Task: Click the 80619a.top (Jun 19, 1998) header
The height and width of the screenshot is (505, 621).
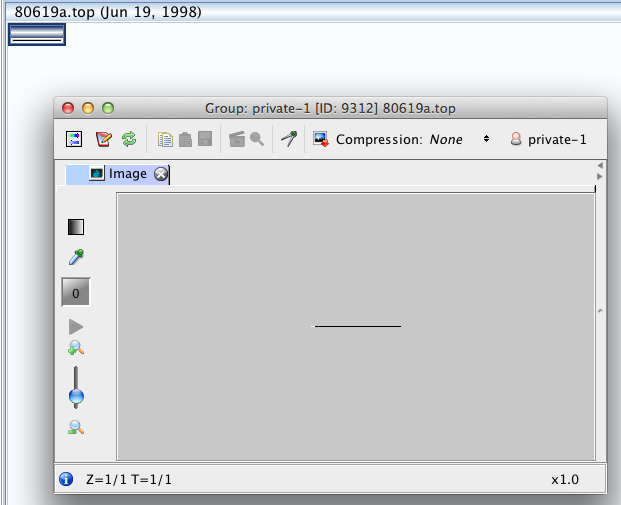Action: pyautogui.click(x=108, y=12)
